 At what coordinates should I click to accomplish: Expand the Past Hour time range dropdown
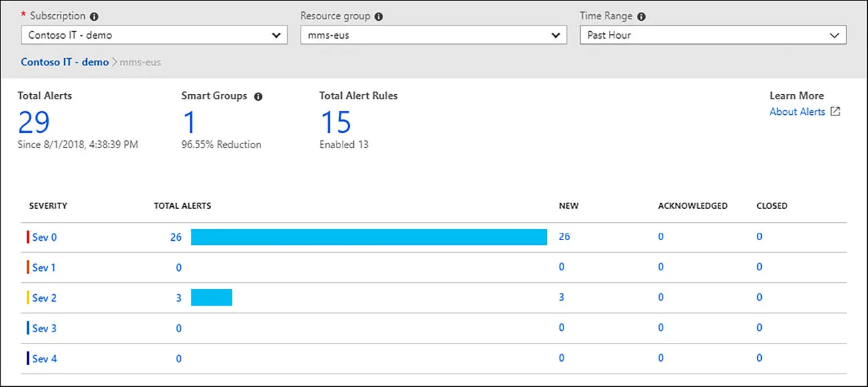click(835, 35)
